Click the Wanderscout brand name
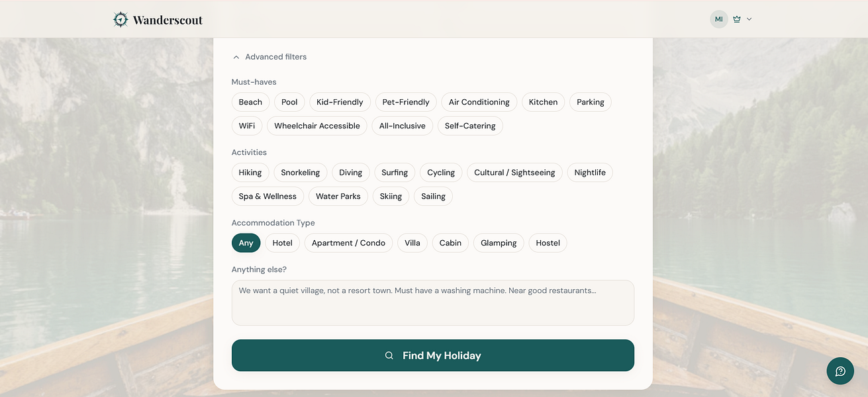The height and width of the screenshot is (397, 868). [x=168, y=20]
